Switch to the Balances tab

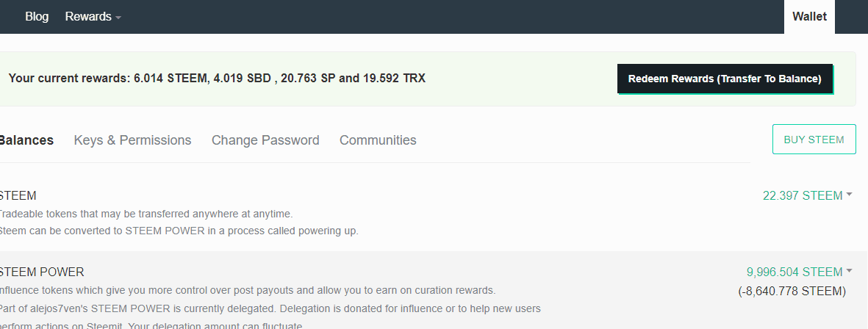26,140
